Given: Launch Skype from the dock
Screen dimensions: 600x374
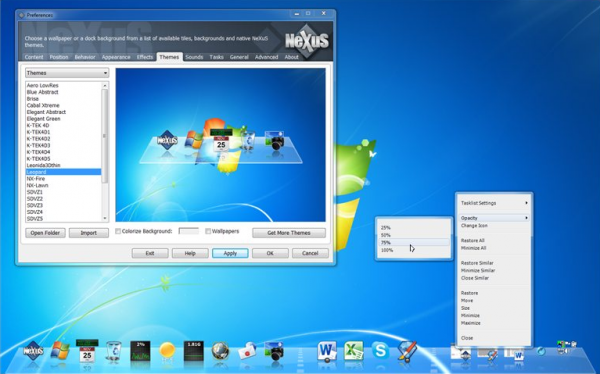Looking at the screenshot, I should coord(380,351).
